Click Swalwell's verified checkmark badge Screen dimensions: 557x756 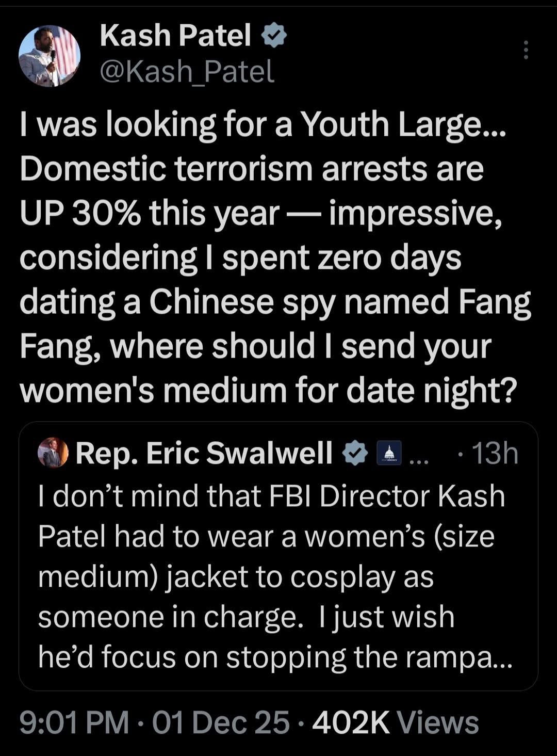point(356,453)
